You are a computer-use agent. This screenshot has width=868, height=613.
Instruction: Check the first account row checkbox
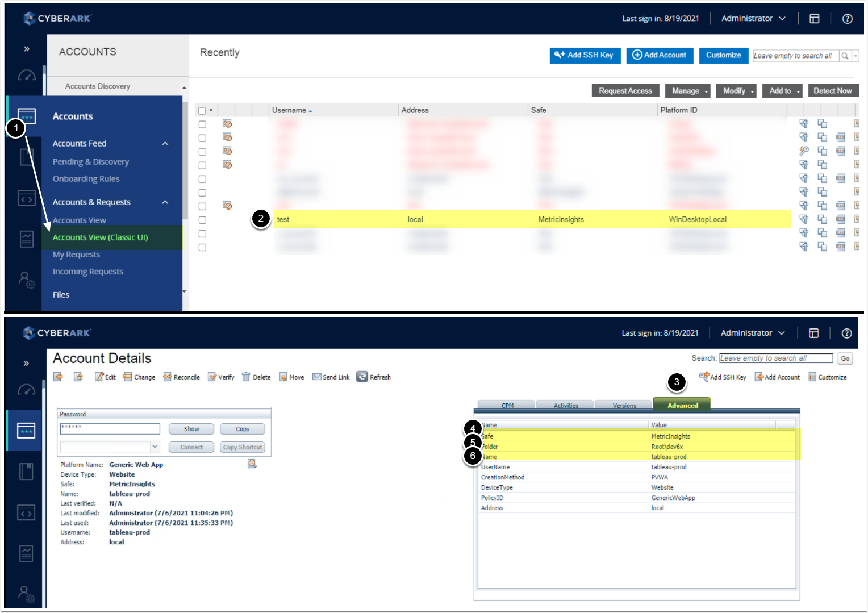tap(202, 124)
